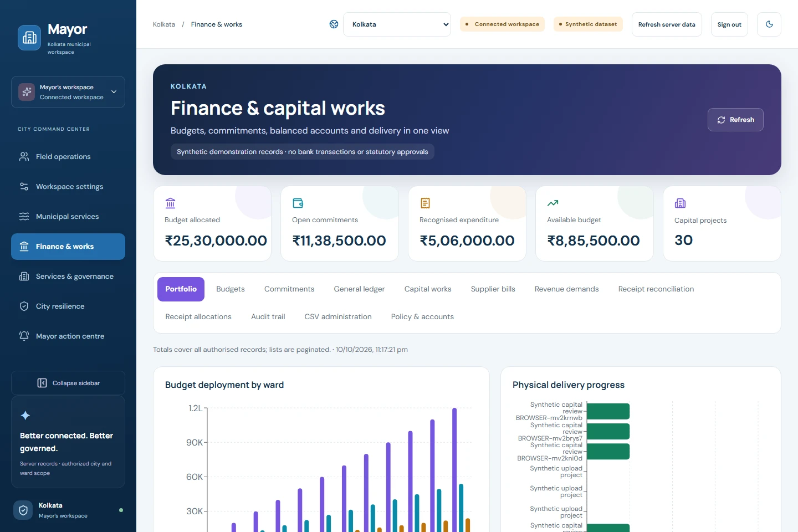Click the Recognised expenditure receipt icon
This screenshot has height=532, width=798.
point(425,203)
